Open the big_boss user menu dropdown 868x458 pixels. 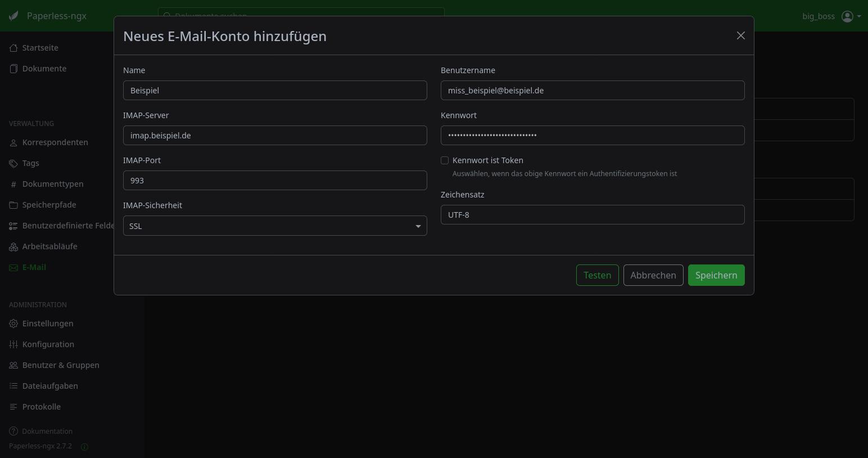pos(831,16)
